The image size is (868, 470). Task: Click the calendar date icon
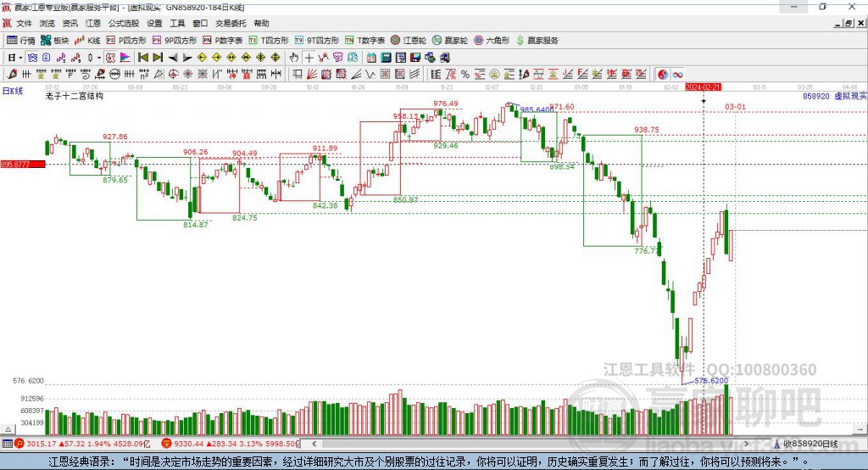(371, 58)
